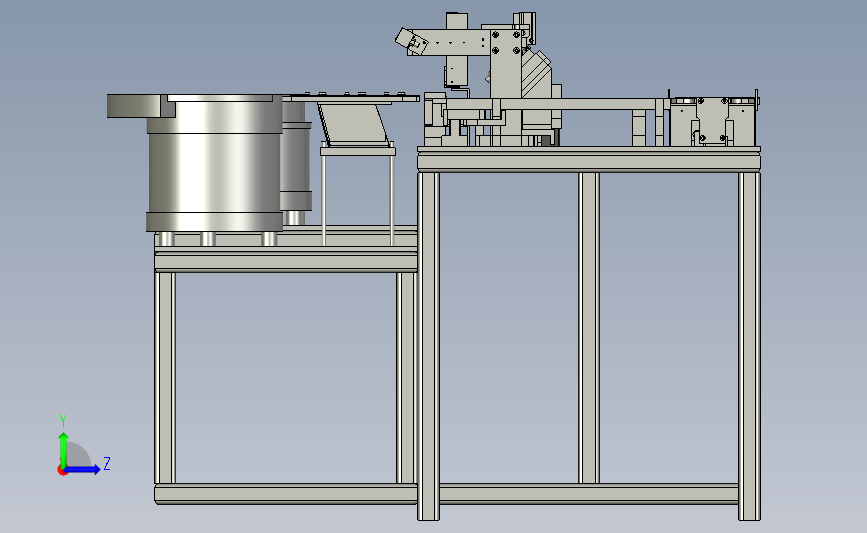Select the inclined plate on the small stand
867x533 pixels.
pos(352,124)
